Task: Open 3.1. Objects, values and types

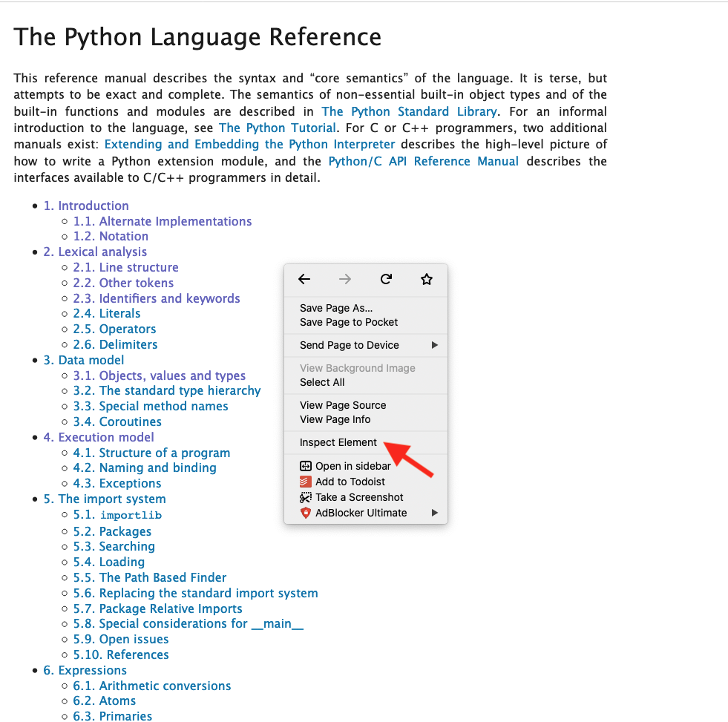Action: [160, 375]
